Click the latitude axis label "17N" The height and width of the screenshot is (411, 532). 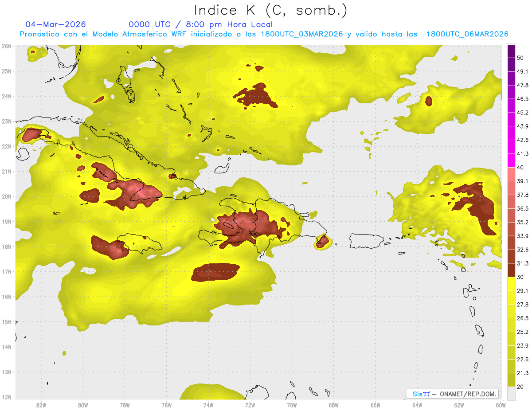[x=6, y=272]
